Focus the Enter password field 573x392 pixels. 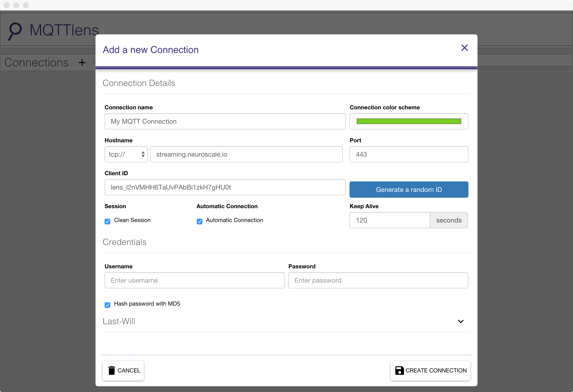coord(378,280)
